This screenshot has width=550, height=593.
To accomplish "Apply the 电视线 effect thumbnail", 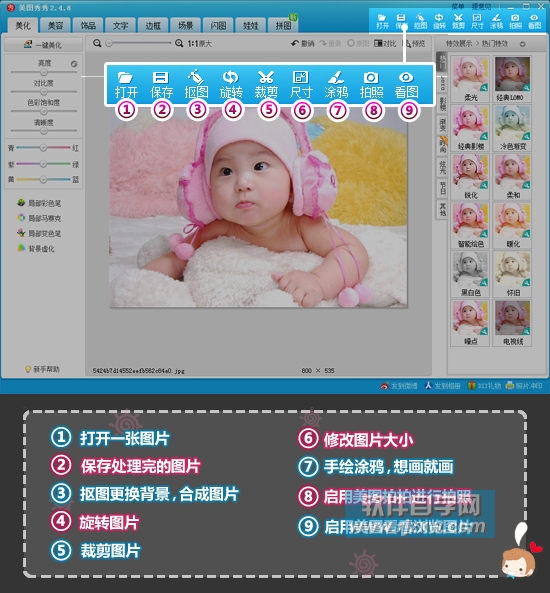I will point(512,323).
